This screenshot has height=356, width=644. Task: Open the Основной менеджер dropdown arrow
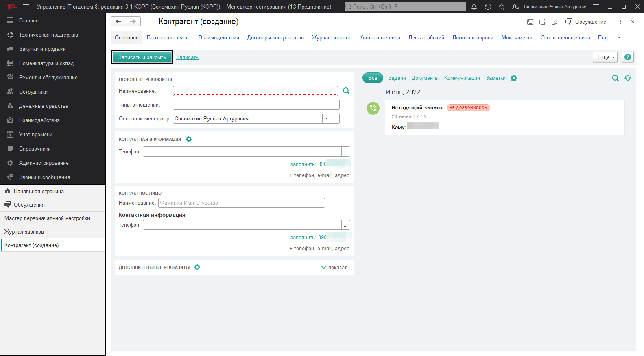pos(326,119)
